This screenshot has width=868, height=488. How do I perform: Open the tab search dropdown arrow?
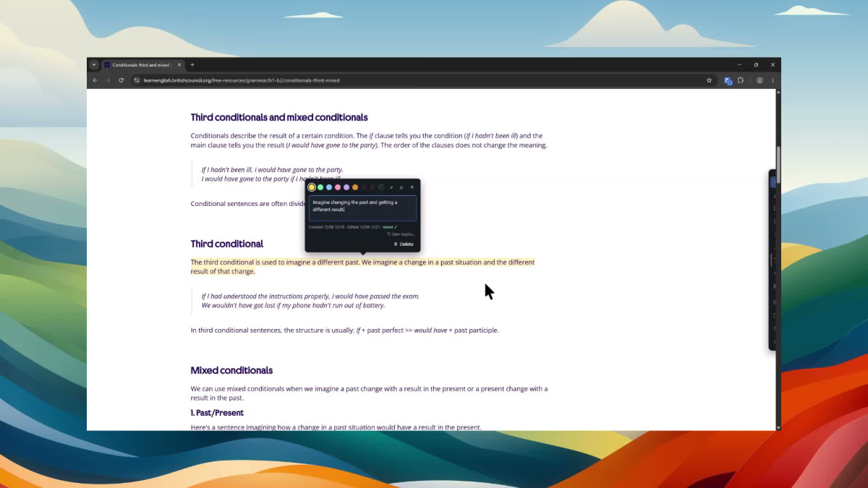tap(93, 65)
